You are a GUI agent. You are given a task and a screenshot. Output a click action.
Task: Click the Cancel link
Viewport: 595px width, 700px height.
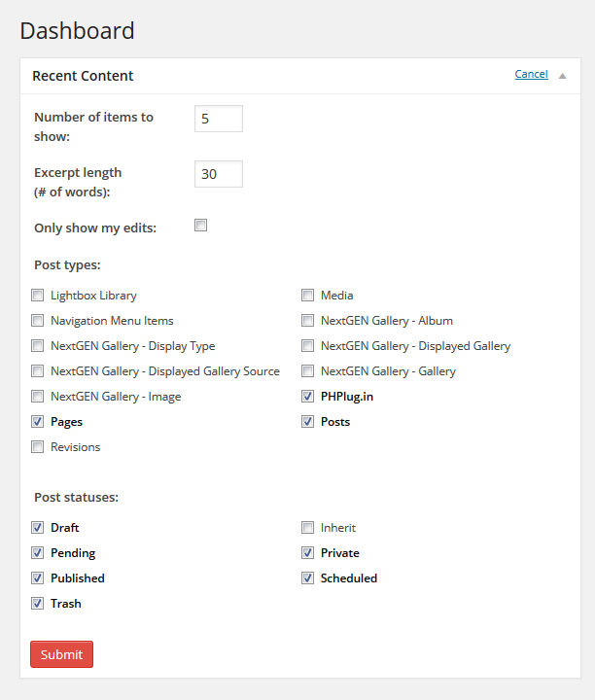coord(531,74)
